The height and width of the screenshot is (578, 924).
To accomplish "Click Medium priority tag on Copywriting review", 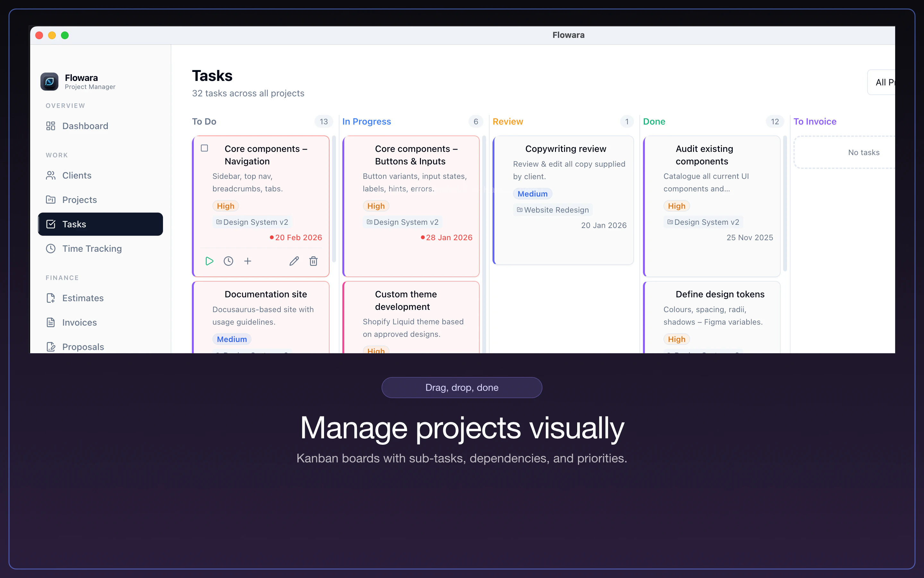I will (x=533, y=194).
